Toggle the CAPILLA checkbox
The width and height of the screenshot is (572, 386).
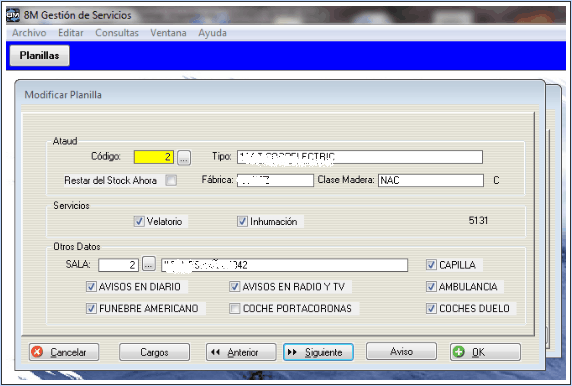tap(431, 265)
